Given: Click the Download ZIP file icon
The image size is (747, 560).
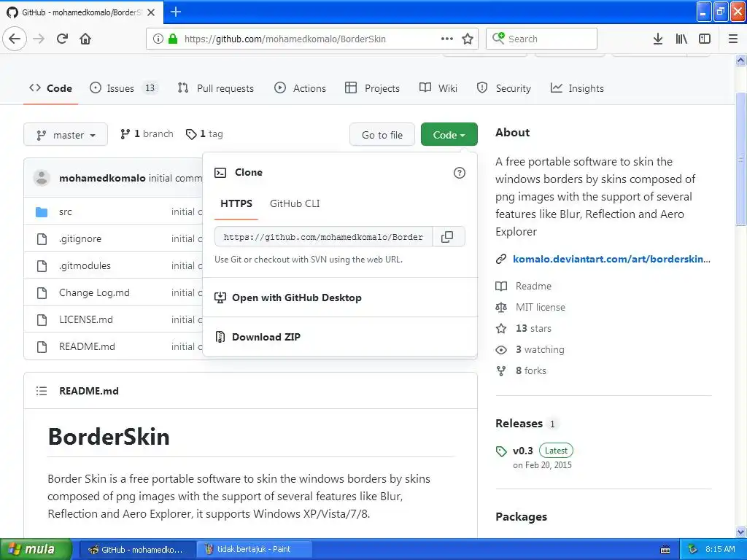Looking at the screenshot, I should click(x=220, y=337).
